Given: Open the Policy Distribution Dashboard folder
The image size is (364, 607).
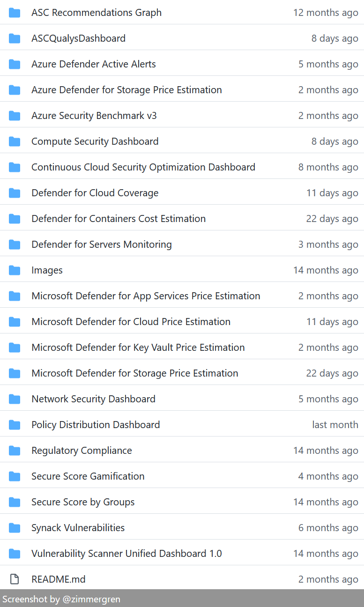Looking at the screenshot, I should pyautogui.click(x=96, y=425).
